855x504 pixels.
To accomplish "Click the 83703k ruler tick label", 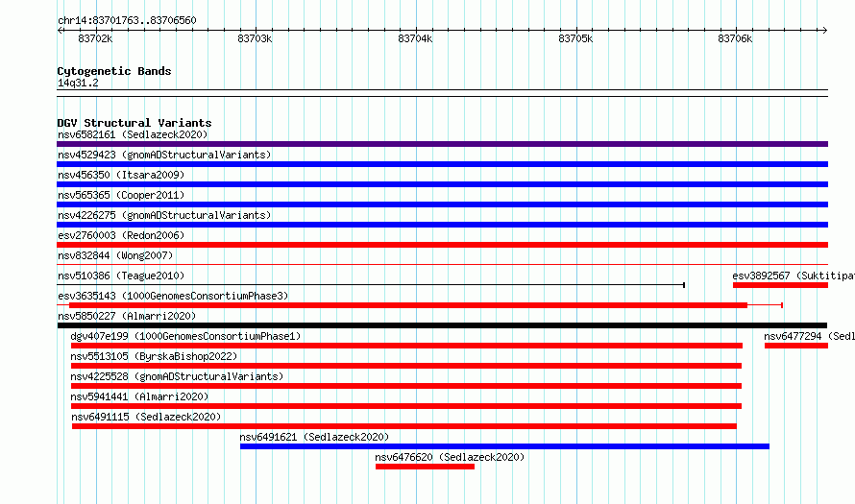I will click(255, 38).
